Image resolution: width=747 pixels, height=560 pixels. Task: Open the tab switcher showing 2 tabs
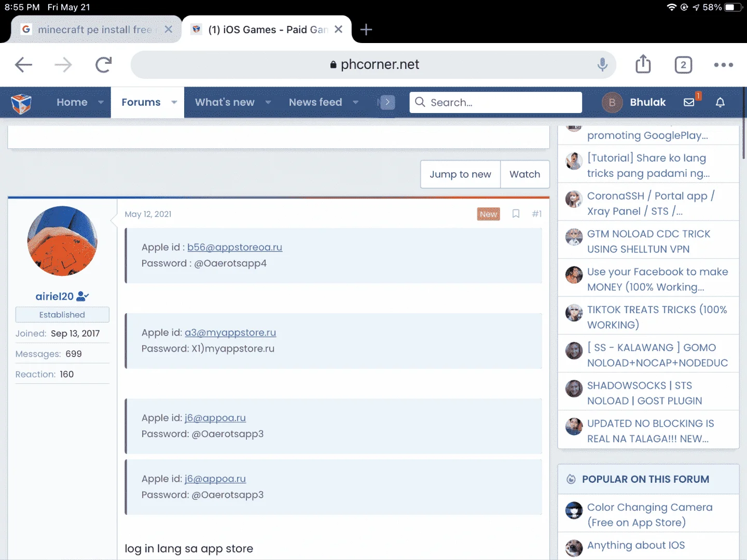(x=683, y=65)
